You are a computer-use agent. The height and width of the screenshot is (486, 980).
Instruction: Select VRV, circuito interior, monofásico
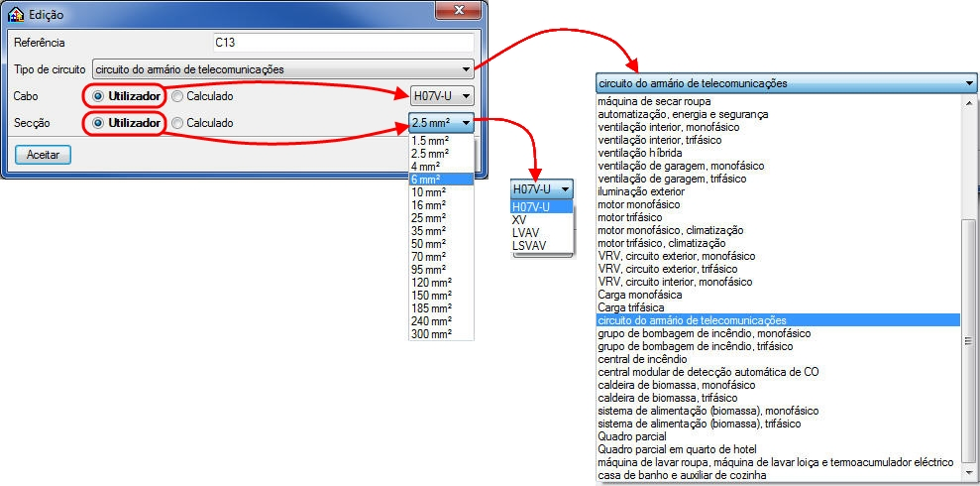pos(778,282)
